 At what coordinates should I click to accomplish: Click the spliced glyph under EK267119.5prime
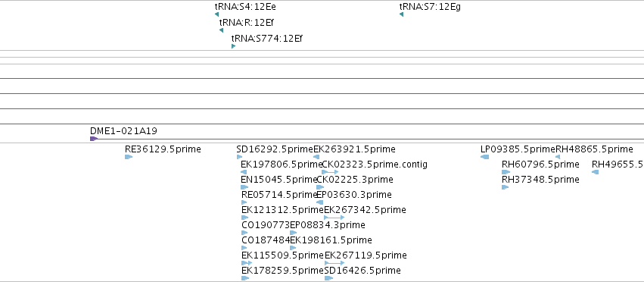pyautogui.click(x=334, y=262)
